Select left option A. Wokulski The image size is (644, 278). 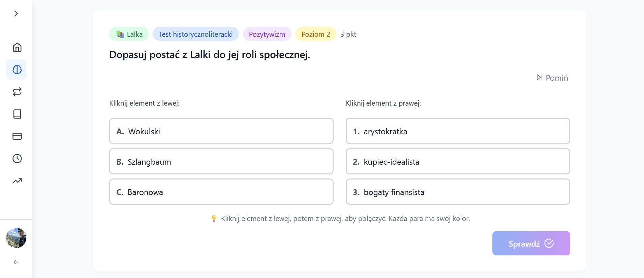221,131
